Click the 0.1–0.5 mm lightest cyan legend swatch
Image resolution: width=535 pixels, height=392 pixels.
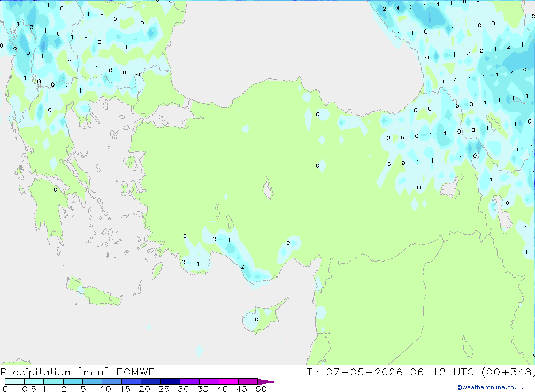pyautogui.click(x=14, y=381)
